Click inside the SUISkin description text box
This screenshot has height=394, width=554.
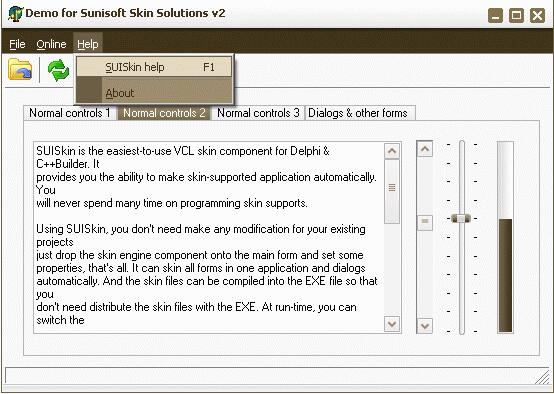[209, 237]
